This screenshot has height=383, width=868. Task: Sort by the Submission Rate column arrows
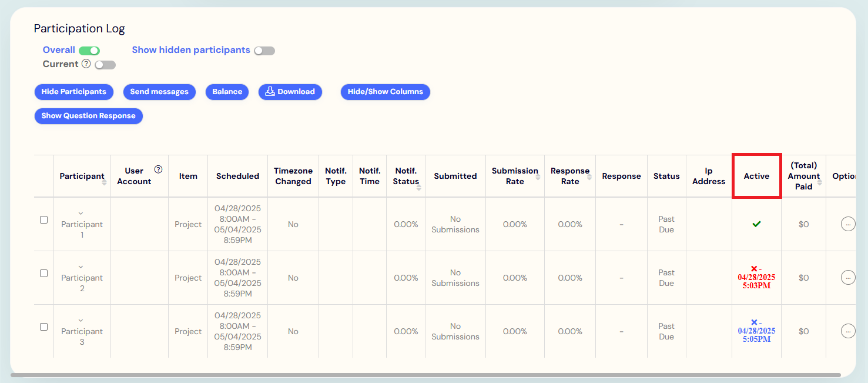coord(538,176)
